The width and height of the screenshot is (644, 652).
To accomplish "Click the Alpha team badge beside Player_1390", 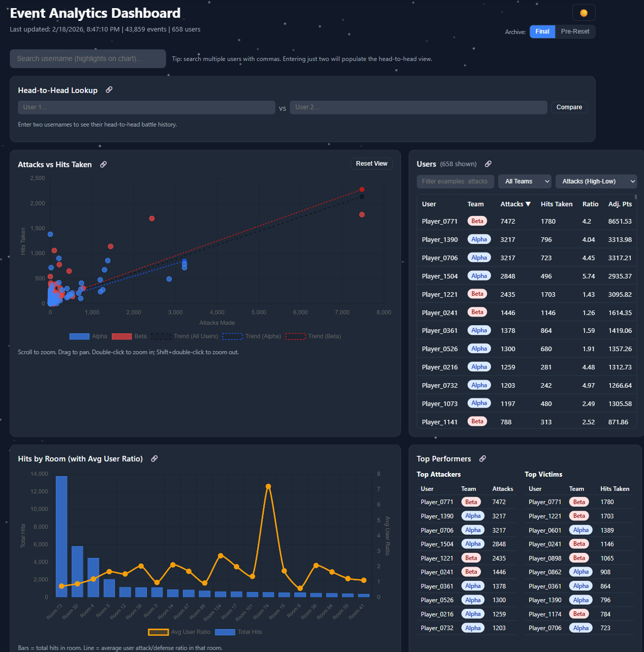I will coord(479,239).
